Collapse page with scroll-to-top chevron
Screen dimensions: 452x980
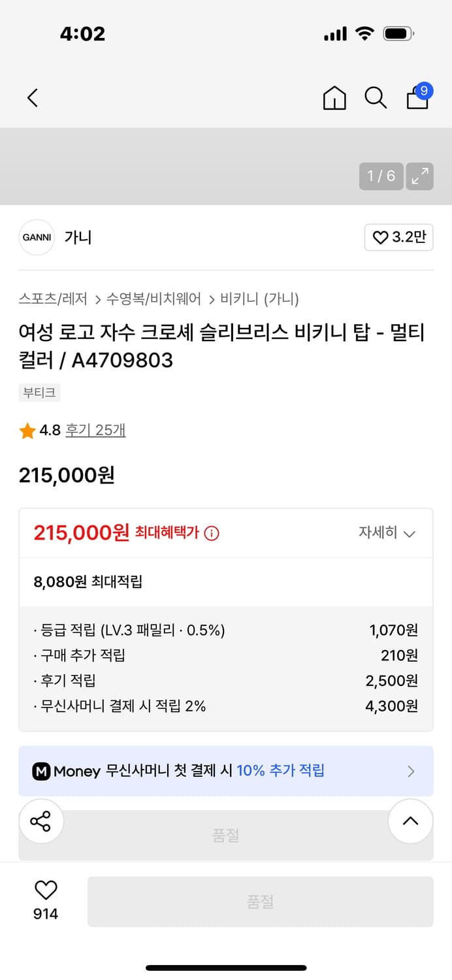(x=410, y=821)
